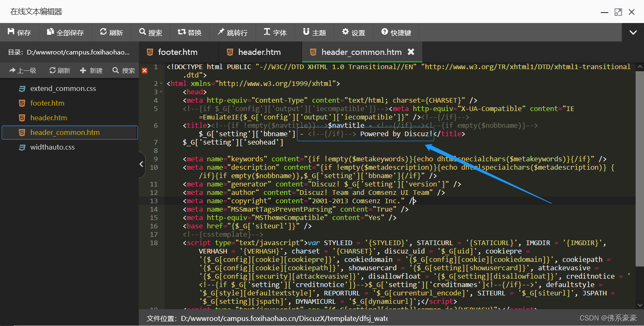
Task: Click Save All (全部保存) in toolbar
Action: pyautogui.click(x=65, y=32)
